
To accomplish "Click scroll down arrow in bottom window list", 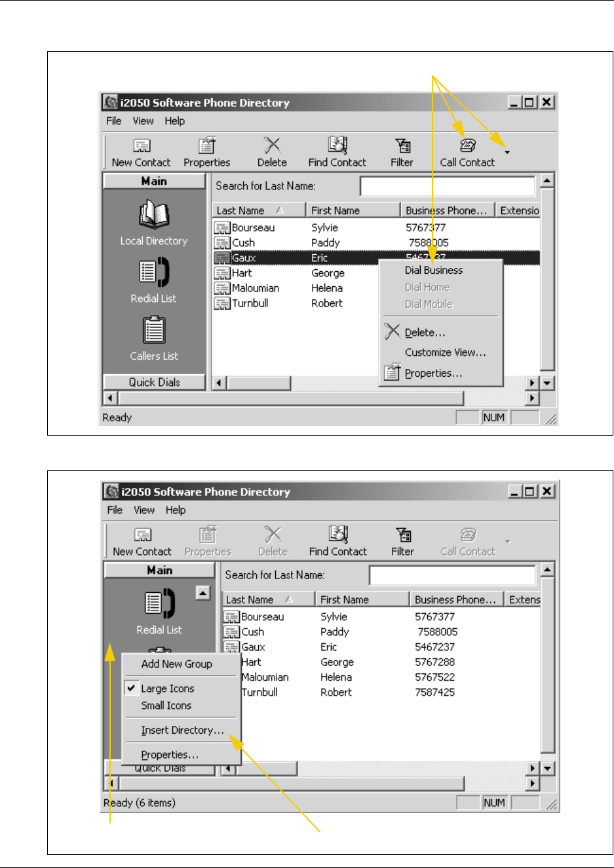I will 548,768.
